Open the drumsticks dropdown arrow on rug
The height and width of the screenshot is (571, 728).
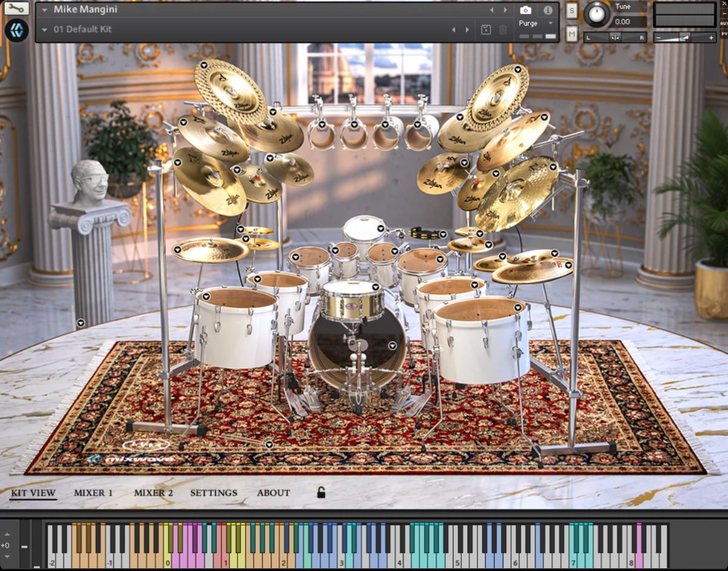tap(269, 445)
